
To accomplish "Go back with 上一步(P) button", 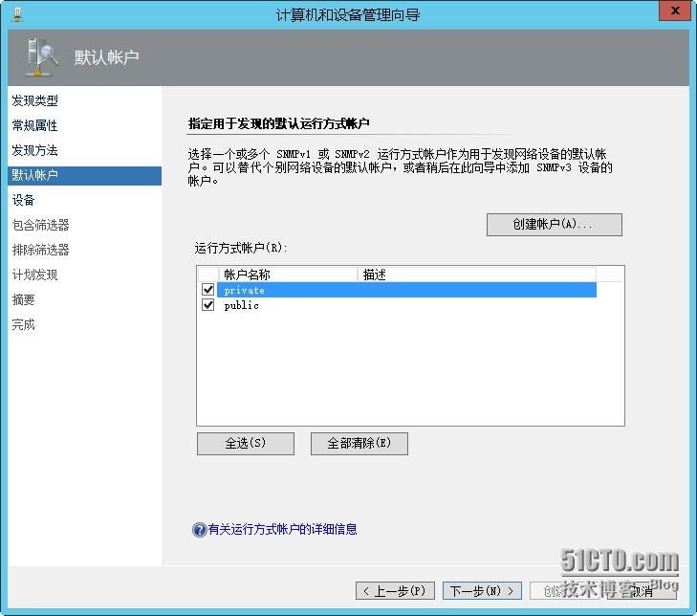I will click(x=395, y=591).
